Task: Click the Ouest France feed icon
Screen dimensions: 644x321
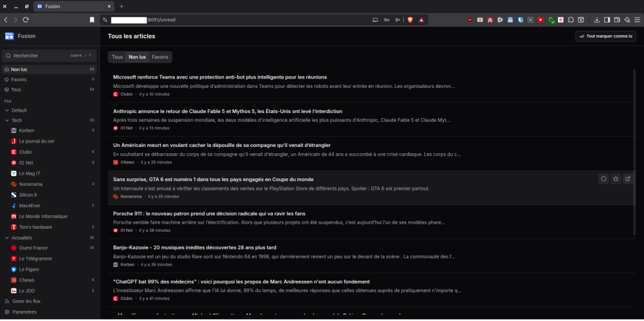Action: click(14, 248)
